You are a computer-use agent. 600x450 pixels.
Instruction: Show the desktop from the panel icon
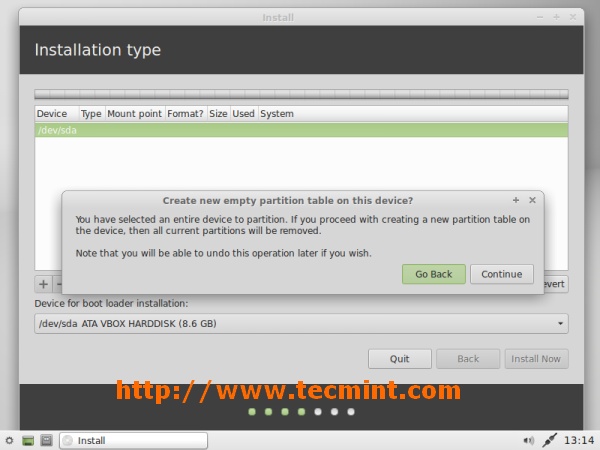coord(28,440)
